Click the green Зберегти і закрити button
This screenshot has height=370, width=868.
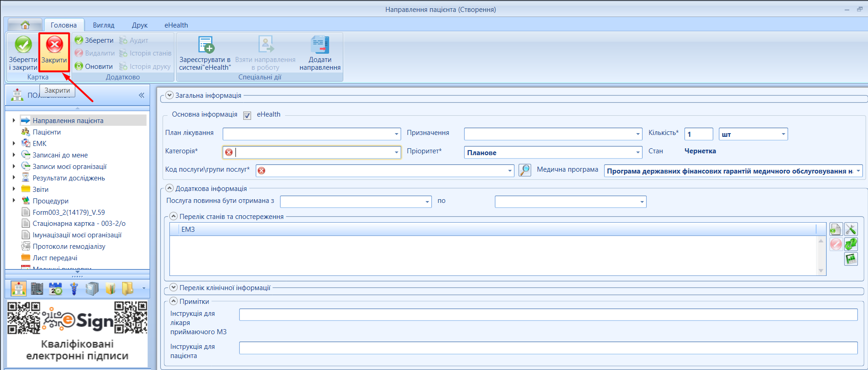click(x=23, y=53)
